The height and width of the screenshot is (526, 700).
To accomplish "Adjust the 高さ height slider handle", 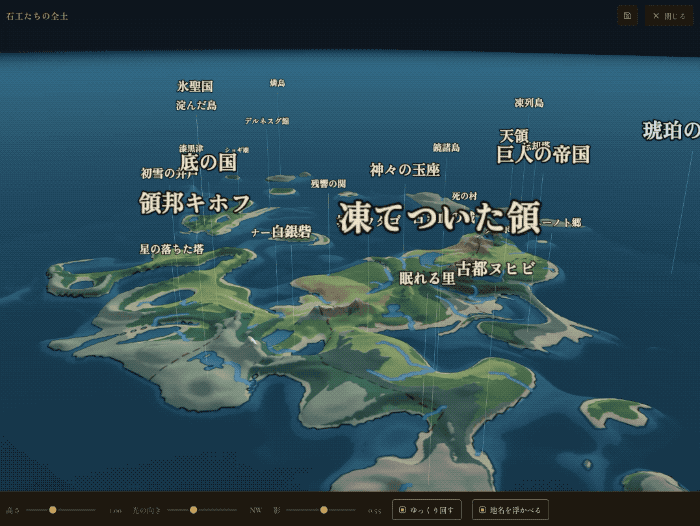I will [x=53, y=509].
